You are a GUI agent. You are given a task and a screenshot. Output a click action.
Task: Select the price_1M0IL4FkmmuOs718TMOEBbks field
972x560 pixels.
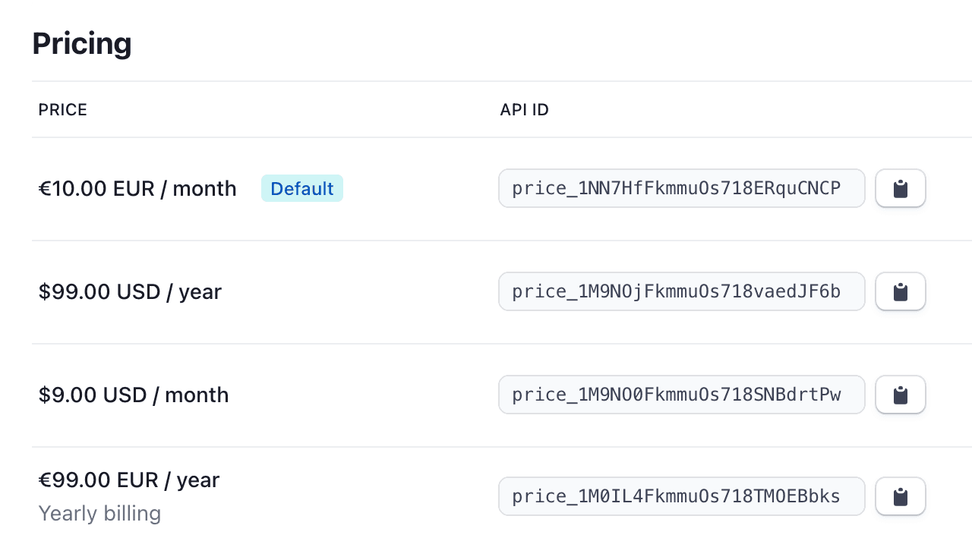click(682, 496)
